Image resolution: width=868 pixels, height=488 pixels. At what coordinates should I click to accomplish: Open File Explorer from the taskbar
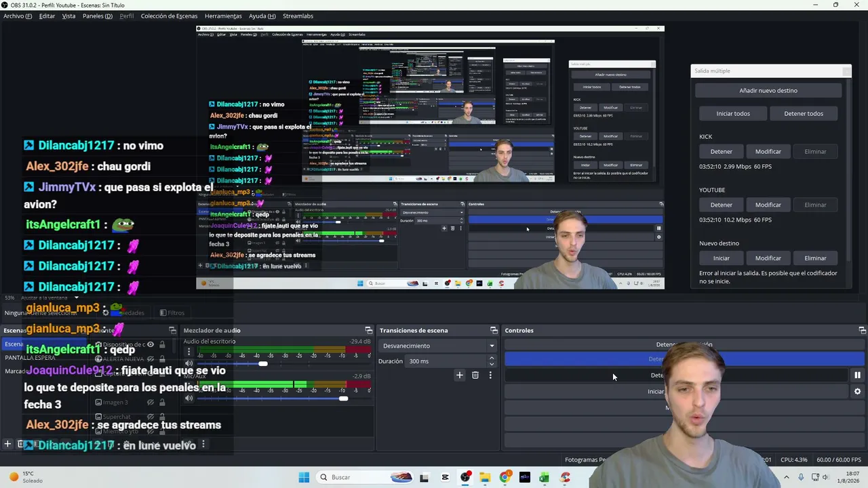point(485,477)
